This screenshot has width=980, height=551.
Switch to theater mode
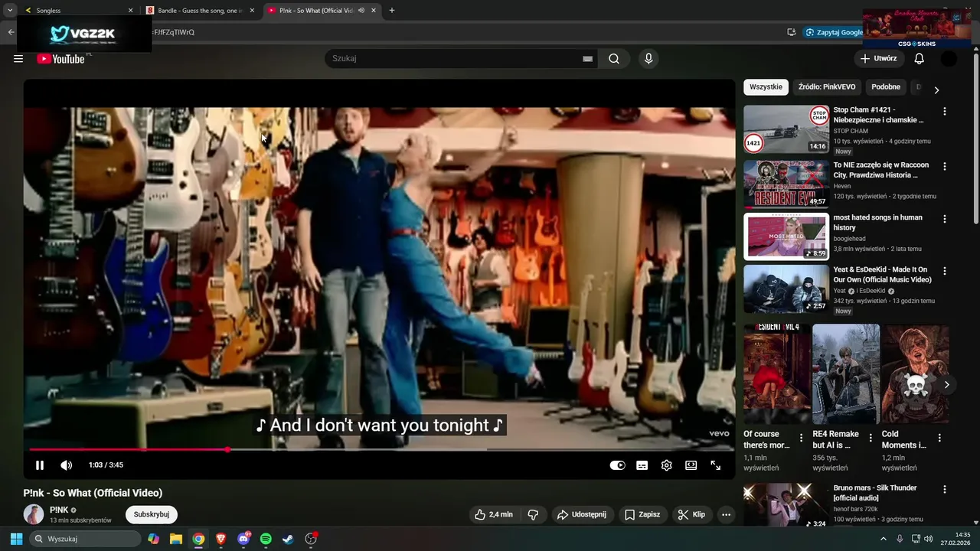(691, 465)
